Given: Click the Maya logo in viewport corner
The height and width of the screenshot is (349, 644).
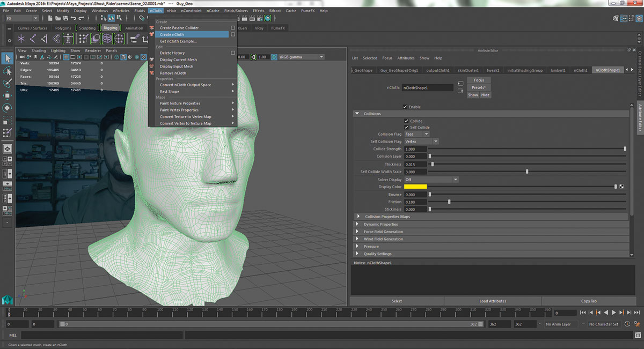Looking at the screenshot, I should 7,299.
